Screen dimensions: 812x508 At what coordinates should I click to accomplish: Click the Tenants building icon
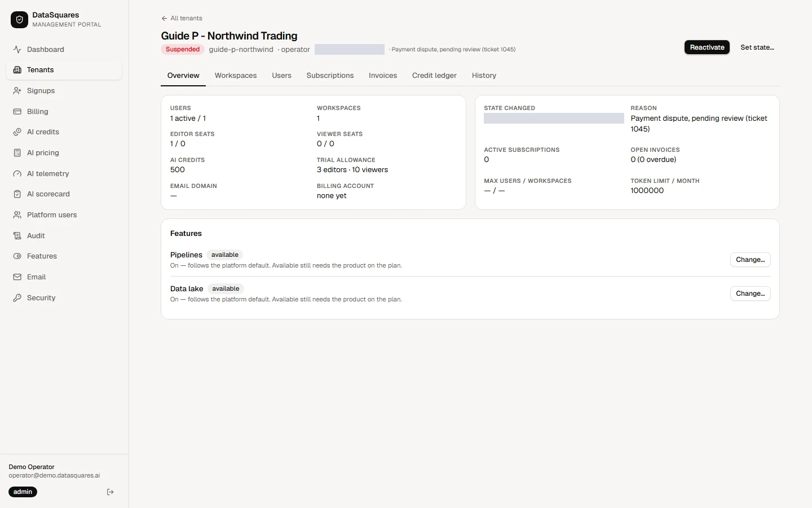pyautogui.click(x=17, y=70)
